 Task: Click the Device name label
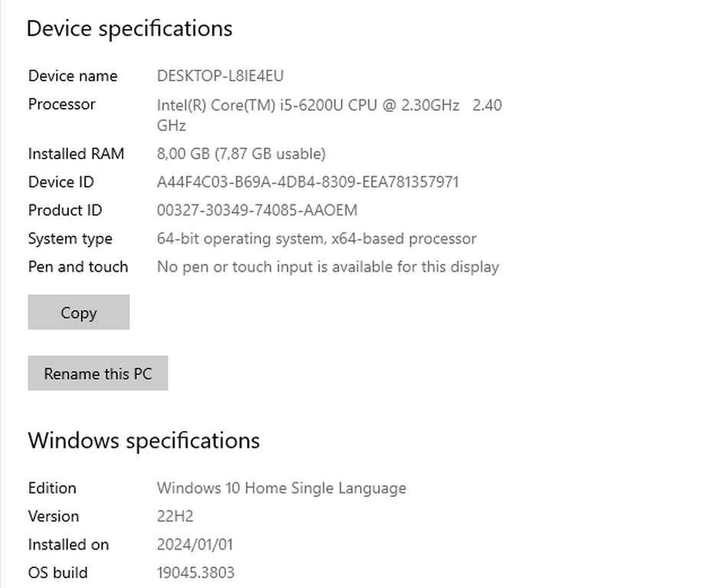pos(73,76)
